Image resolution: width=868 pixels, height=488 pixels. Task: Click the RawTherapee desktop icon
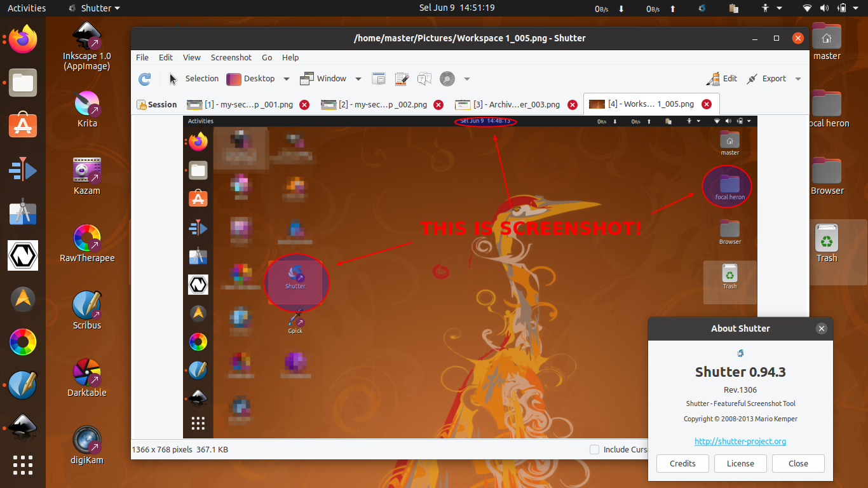pyautogui.click(x=87, y=243)
